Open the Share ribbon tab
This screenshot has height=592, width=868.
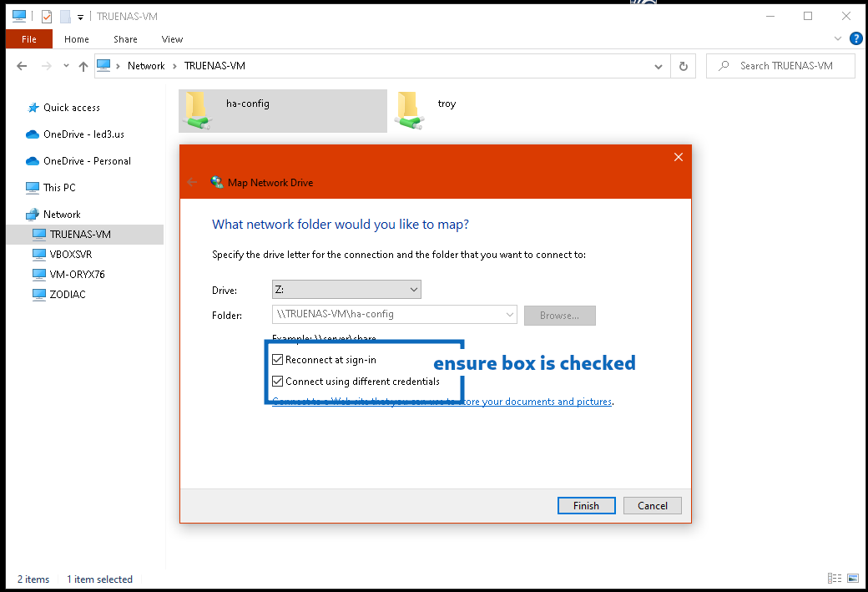tap(125, 39)
